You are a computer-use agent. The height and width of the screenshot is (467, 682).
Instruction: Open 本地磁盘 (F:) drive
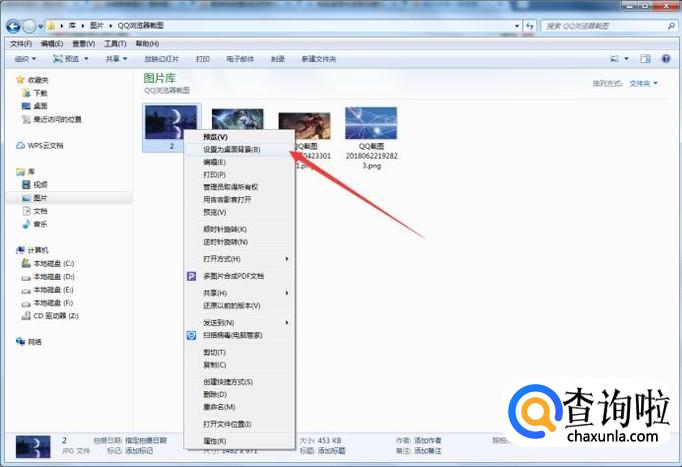point(48,303)
